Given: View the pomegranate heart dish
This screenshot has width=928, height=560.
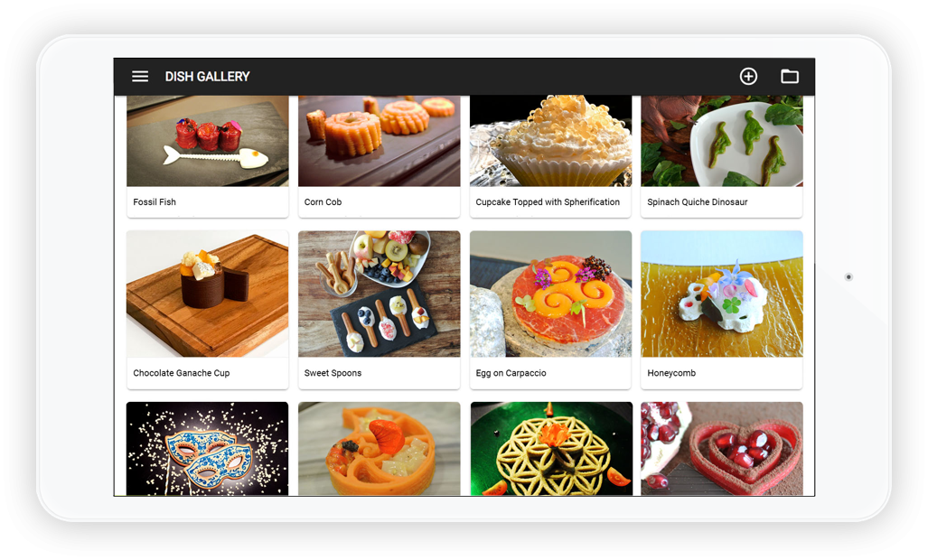Looking at the screenshot, I should (721, 449).
